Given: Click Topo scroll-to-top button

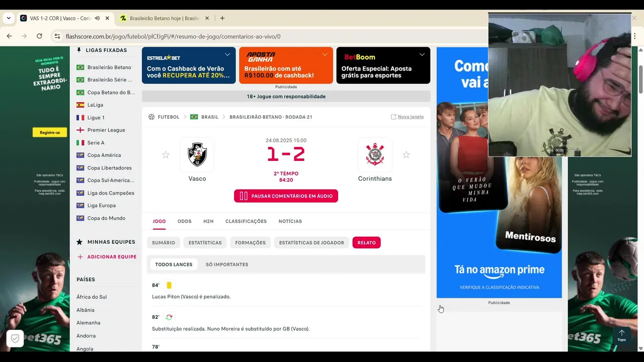Looking at the screenshot, I should [622, 335].
